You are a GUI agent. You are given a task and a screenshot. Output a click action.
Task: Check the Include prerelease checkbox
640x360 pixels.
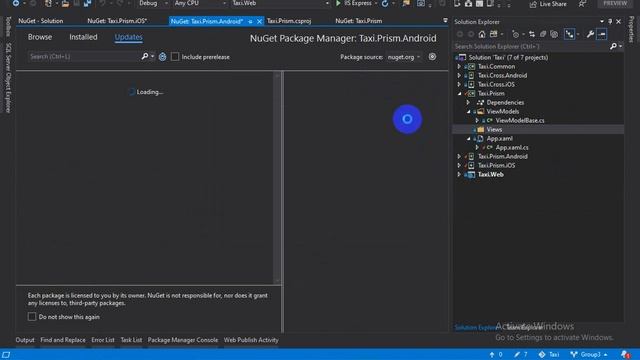click(x=175, y=57)
